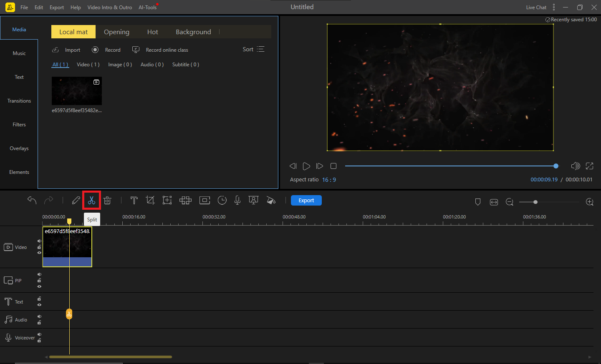601x364 pixels.
Task: Click the Undo arrow in the timeline toolbar
Action: [32, 200]
